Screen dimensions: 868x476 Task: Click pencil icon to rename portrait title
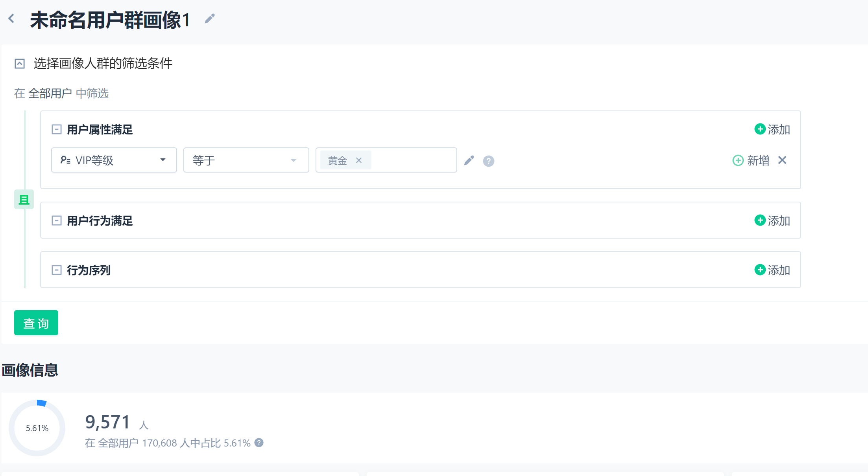(x=210, y=18)
